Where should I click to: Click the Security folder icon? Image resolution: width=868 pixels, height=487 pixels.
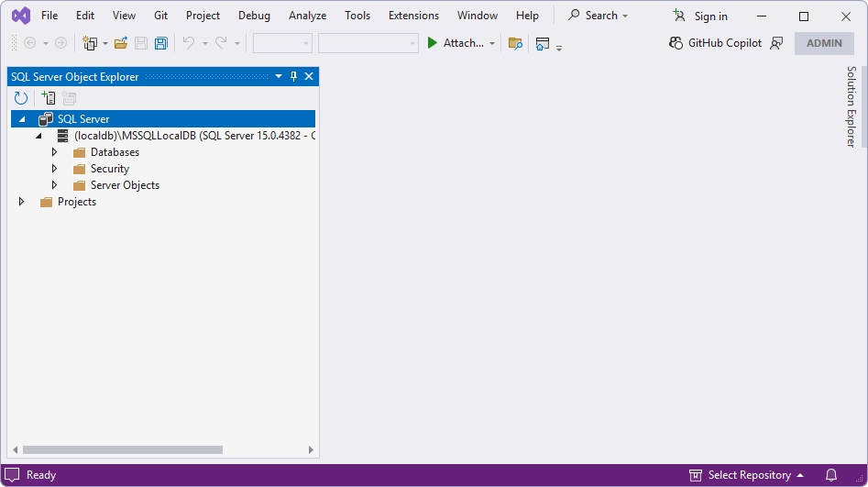tap(79, 169)
